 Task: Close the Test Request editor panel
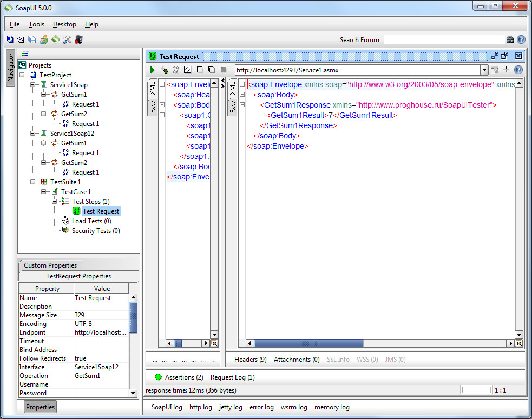point(518,56)
